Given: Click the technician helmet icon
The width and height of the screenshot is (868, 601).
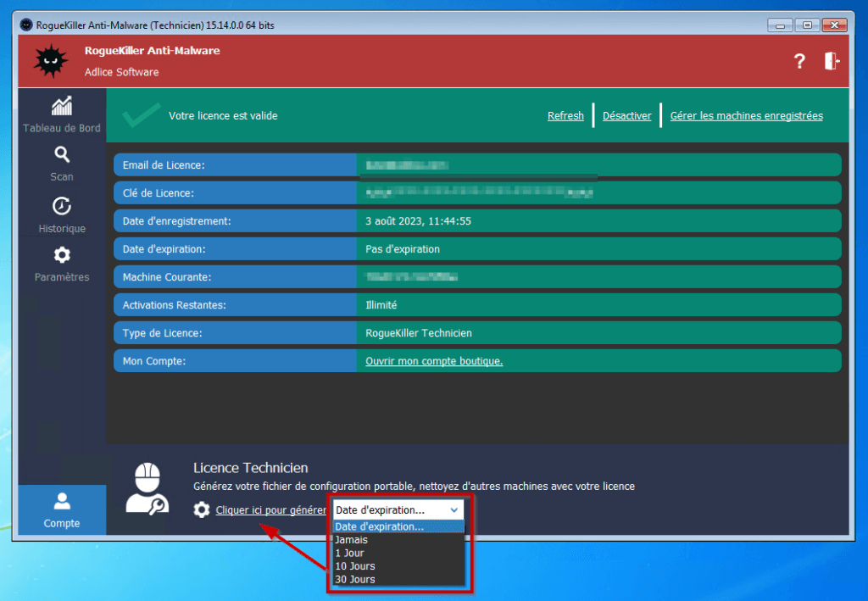Looking at the screenshot, I should (x=147, y=490).
